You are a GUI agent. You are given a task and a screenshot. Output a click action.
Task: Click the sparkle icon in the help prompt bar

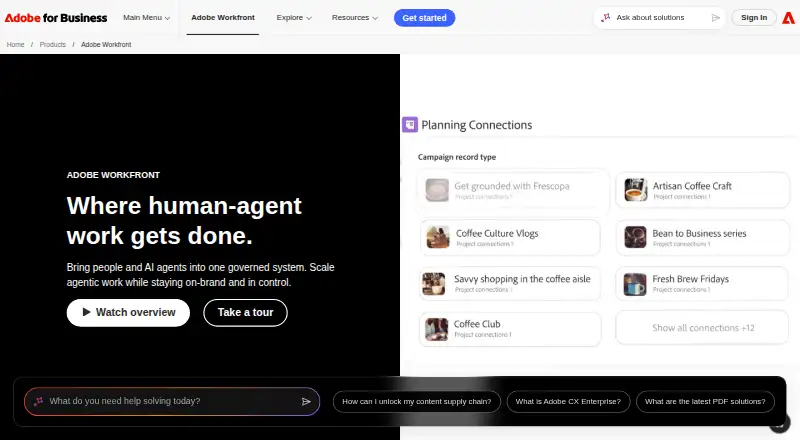pyautogui.click(x=38, y=402)
